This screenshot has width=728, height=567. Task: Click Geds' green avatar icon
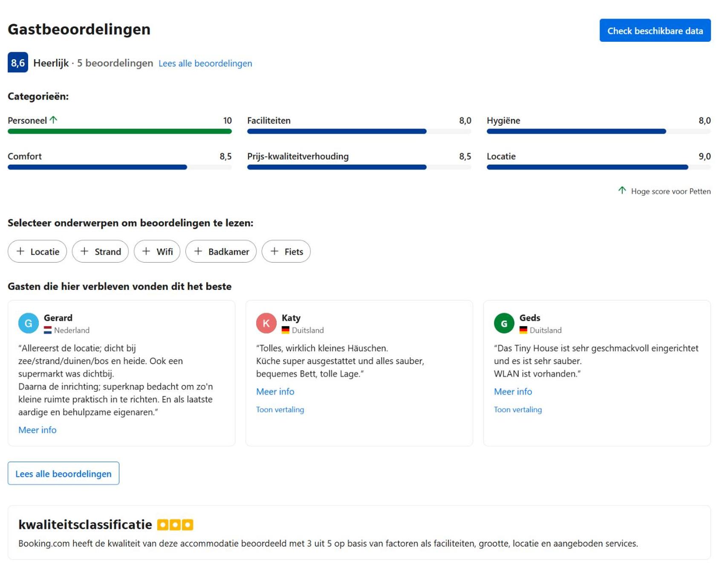[504, 324]
